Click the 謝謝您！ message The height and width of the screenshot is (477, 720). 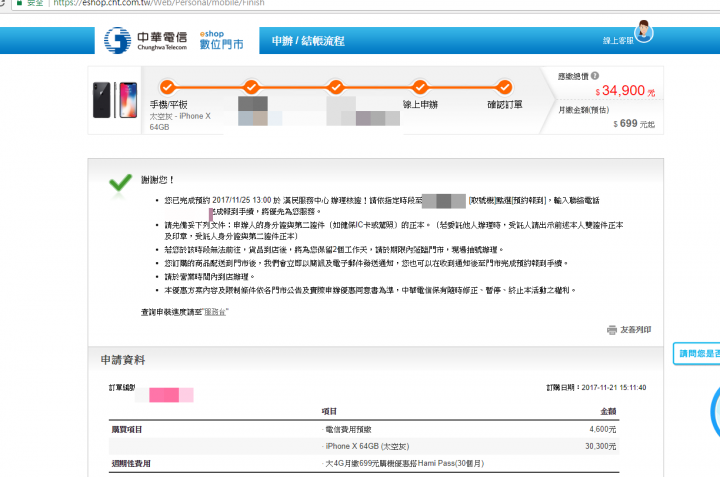click(158, 180)
